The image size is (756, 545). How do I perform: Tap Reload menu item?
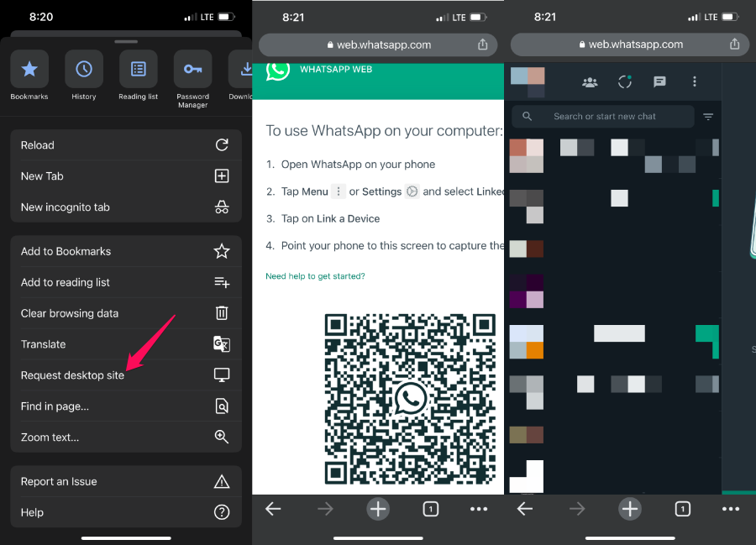[126, 145]
